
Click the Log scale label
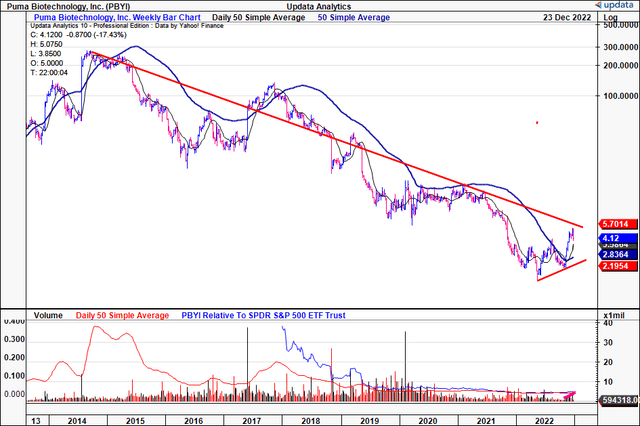[x=610, y=17]
